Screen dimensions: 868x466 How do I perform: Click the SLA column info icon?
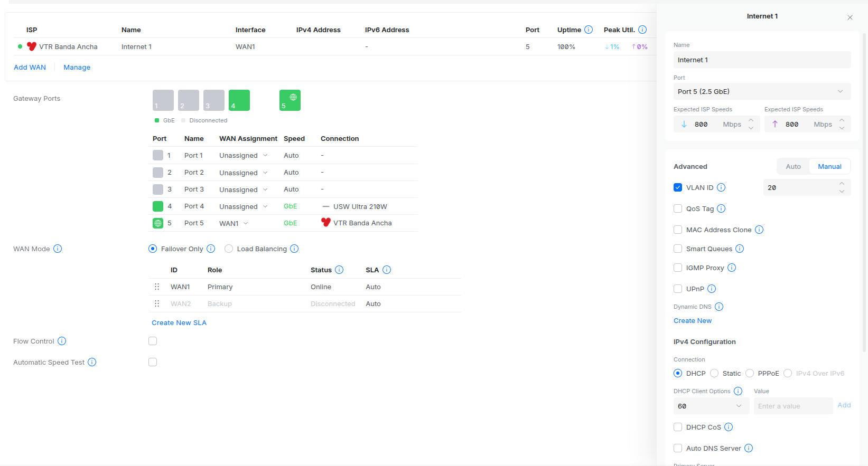pos(387,270)
